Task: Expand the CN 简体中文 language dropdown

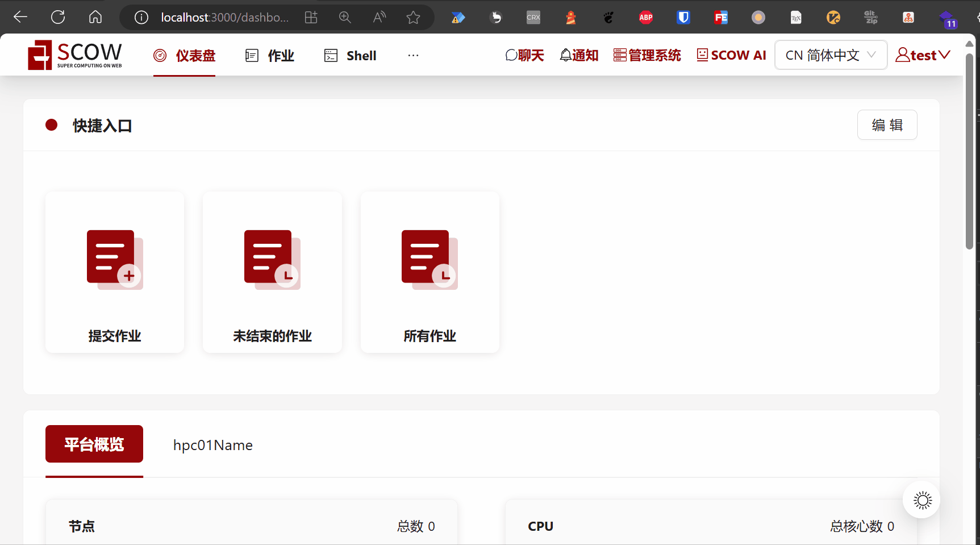Action: click(831, 55)
